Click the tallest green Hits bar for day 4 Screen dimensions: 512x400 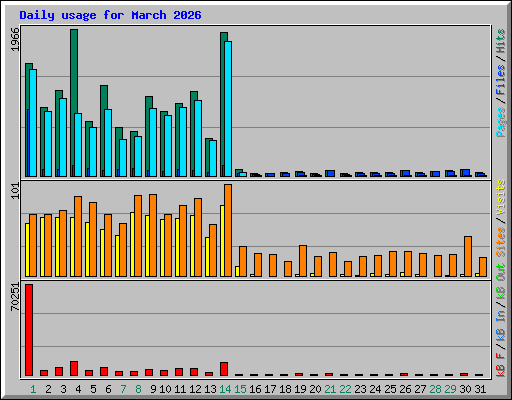(x=74, y=72)
